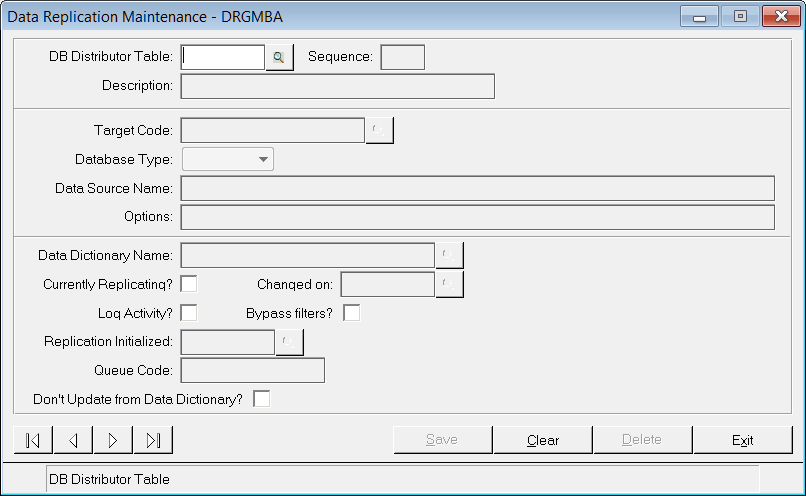The image size is (806, 496).
Task: Click the Replication Initialized field
Action: [x=228, y=342]
